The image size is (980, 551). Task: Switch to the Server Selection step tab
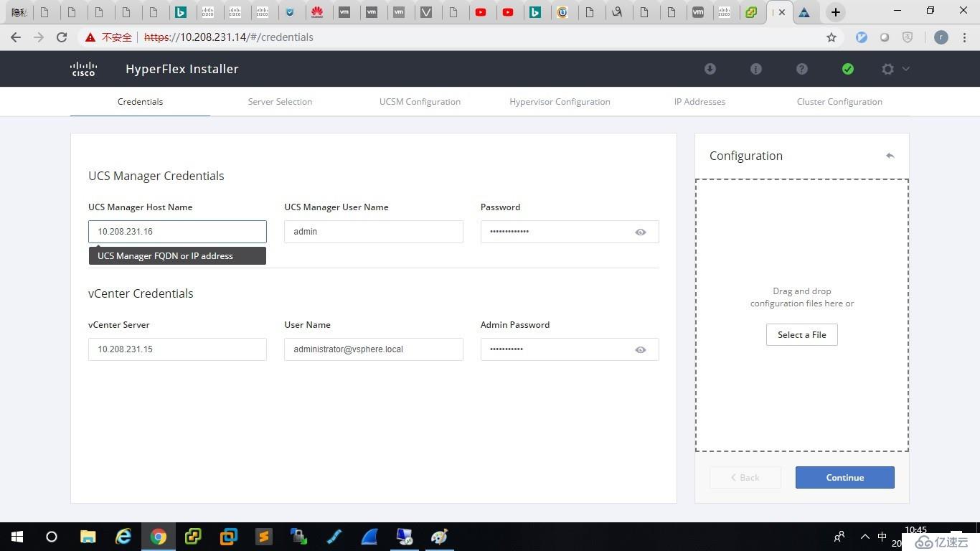coord(280,102)
